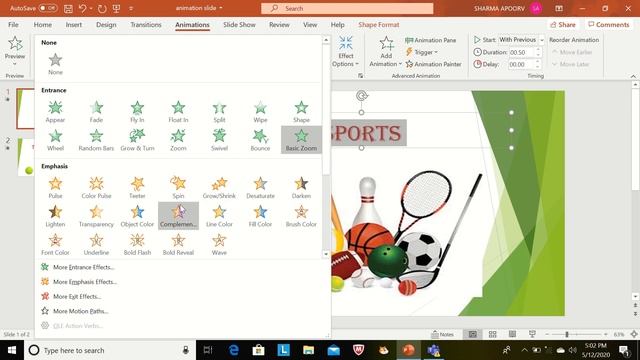
Task: Apply the Basic Zoom entrance effect
Action: [x=301, y=140]
